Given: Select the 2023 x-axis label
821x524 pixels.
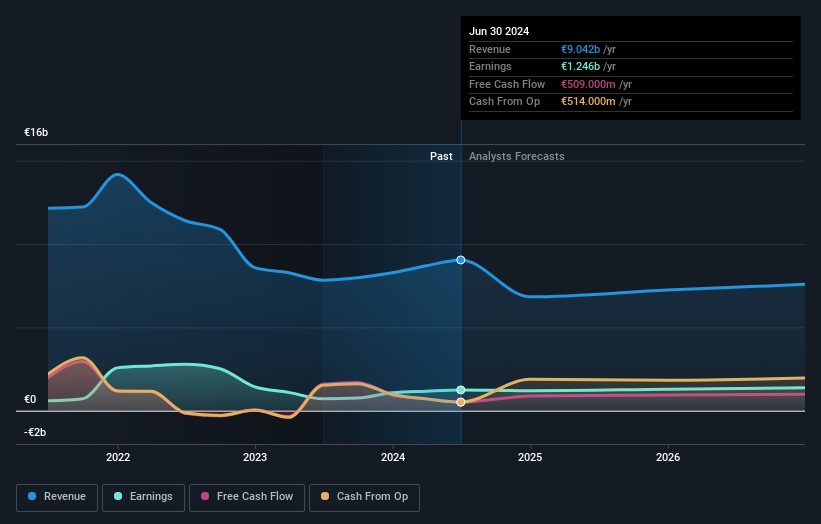Looking at the screenshot, I should [x=255, y=457].
